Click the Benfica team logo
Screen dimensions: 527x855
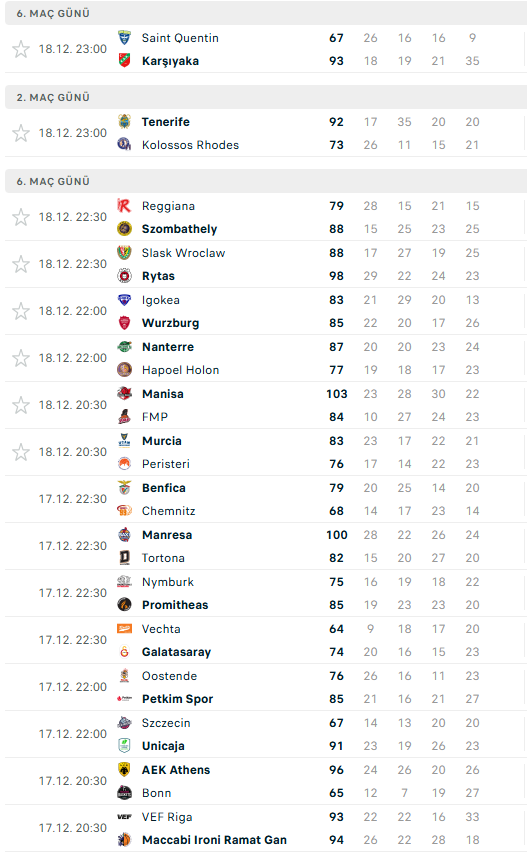coord(124,487)
